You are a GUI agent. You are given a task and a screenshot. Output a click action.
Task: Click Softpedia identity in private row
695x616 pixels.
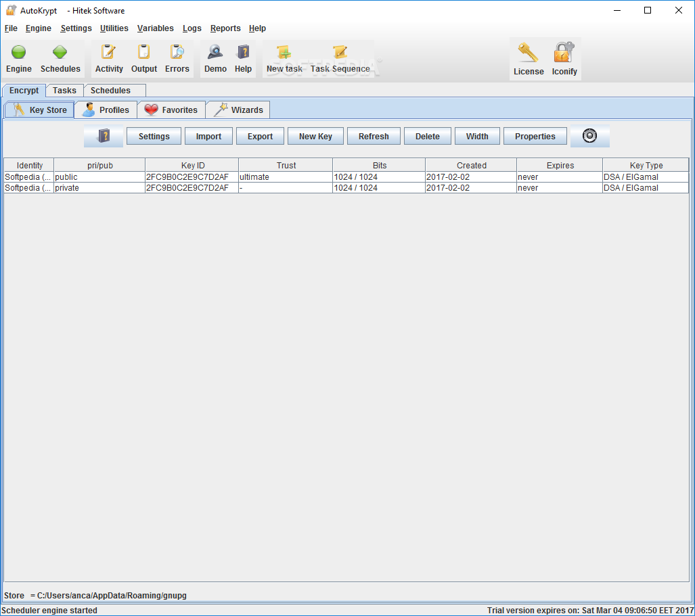(x=29, y=188)
